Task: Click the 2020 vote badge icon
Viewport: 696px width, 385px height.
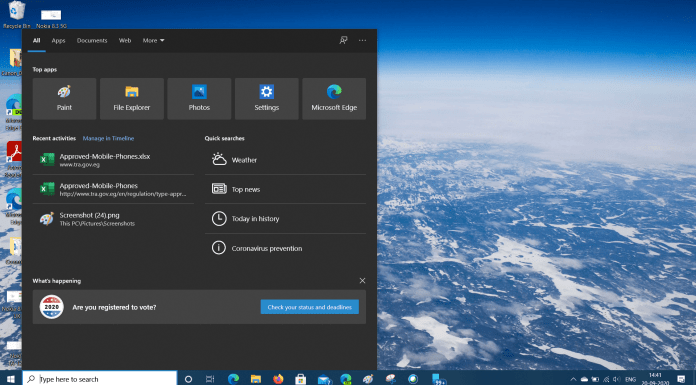Action: [51, 307]
